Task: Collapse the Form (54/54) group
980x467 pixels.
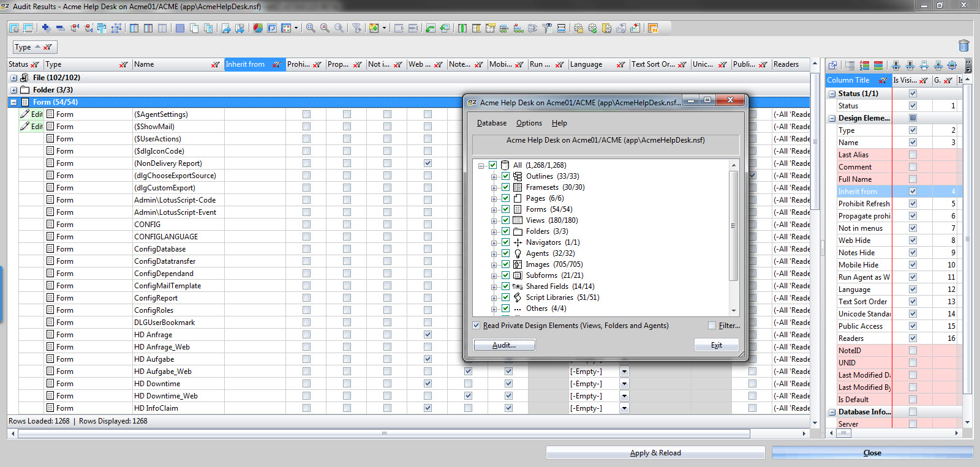Action: click(13, 102)
